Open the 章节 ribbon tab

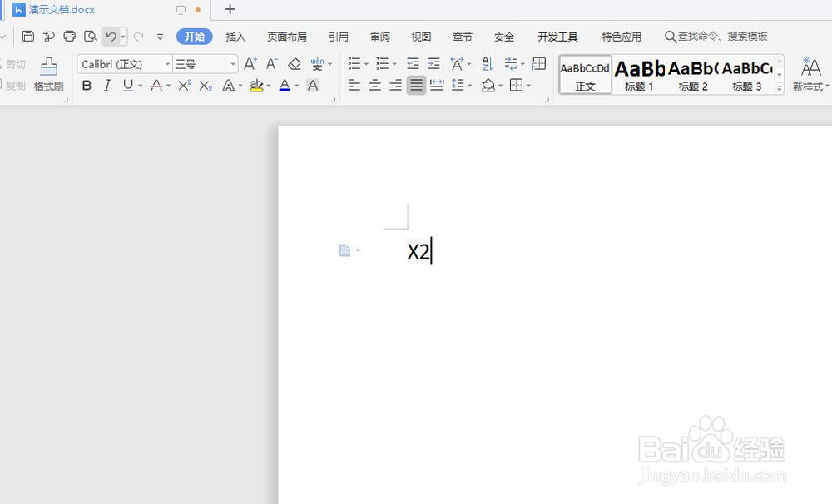click(462, 37)
